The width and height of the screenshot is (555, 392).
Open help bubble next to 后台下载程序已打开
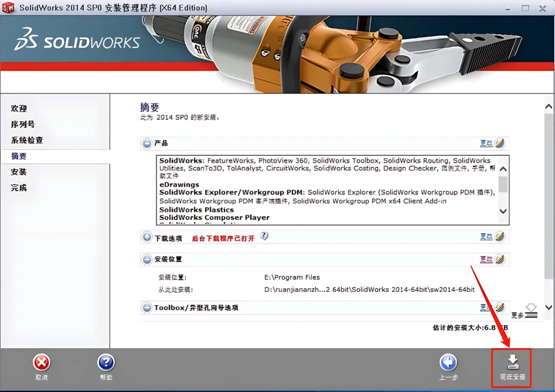coord(264,236)
